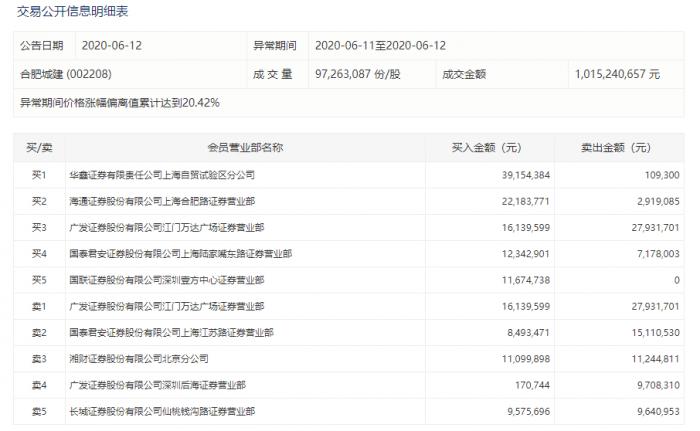Click 海通证券 上海合肥路证券营业部 name
This screenshot has width=700, height=431.
[x=162, y=201]
